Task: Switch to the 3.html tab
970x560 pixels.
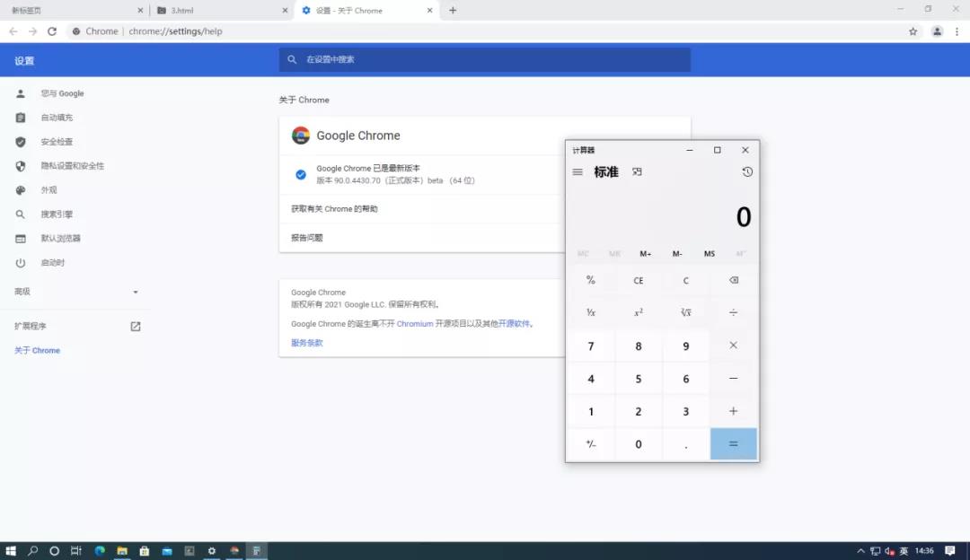Action: coord(220,11)
